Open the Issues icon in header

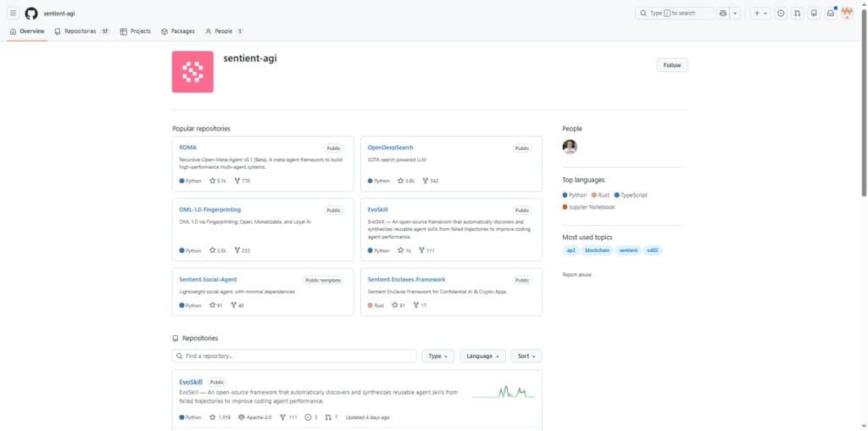click(781, 14)
